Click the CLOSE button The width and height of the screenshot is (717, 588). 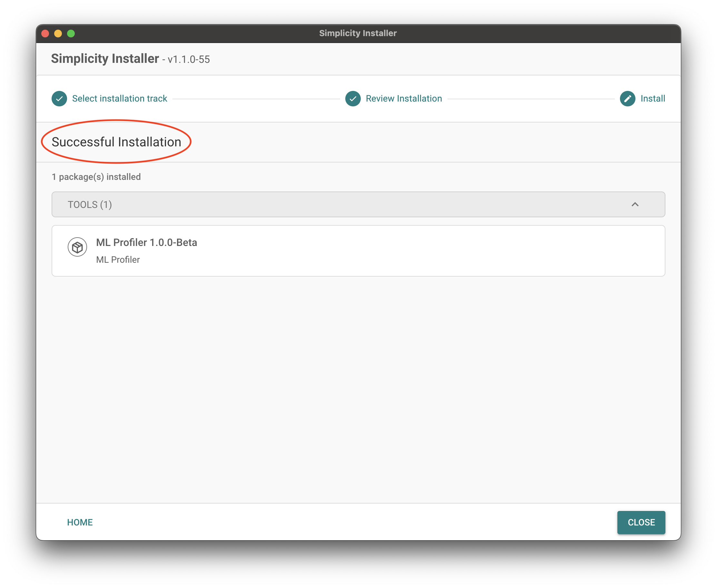641,522
